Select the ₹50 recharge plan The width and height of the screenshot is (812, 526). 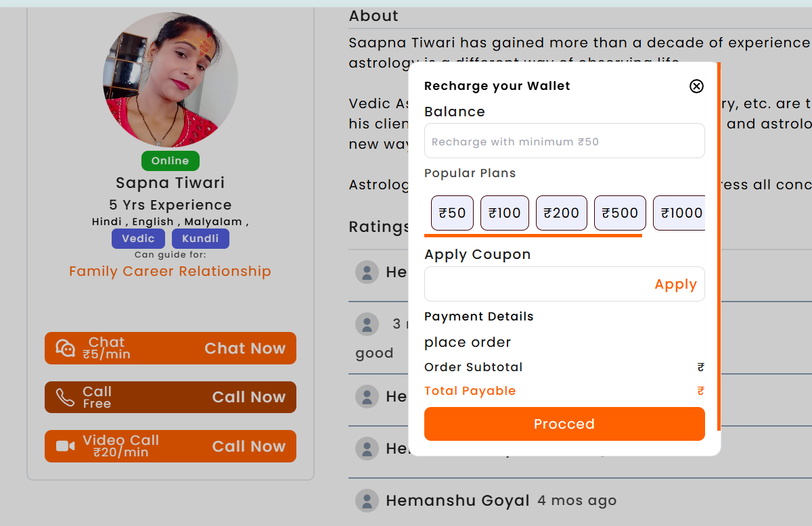pos(452,213)
